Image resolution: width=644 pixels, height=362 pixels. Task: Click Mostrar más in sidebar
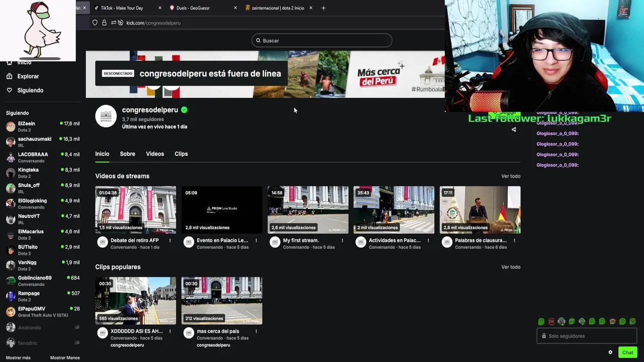point(18,358)
